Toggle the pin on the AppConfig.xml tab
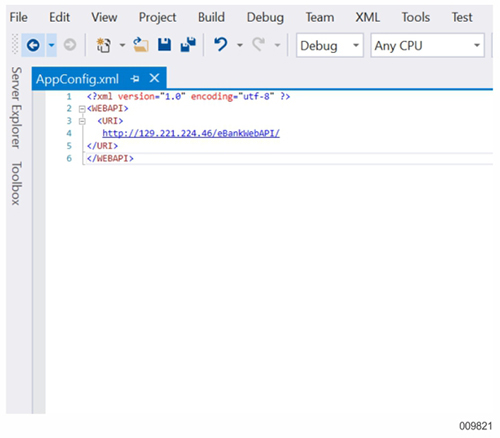 pyautogui.click(x=135, y=79)
